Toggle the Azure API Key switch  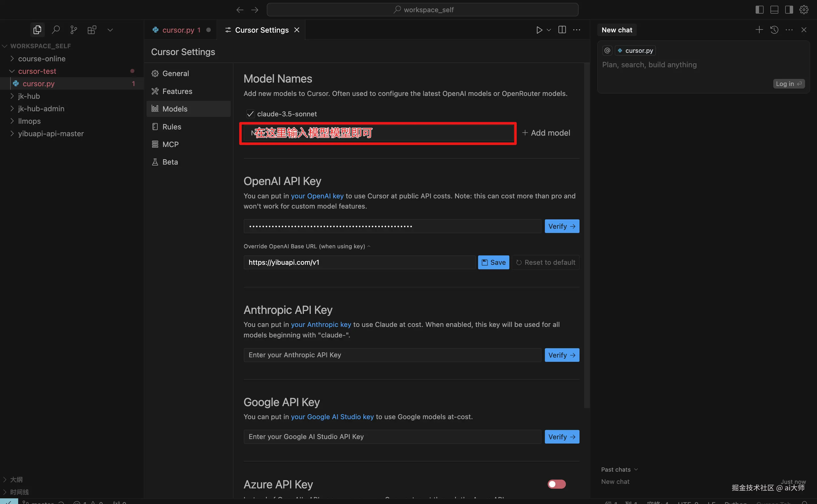(x=557, y=484)
